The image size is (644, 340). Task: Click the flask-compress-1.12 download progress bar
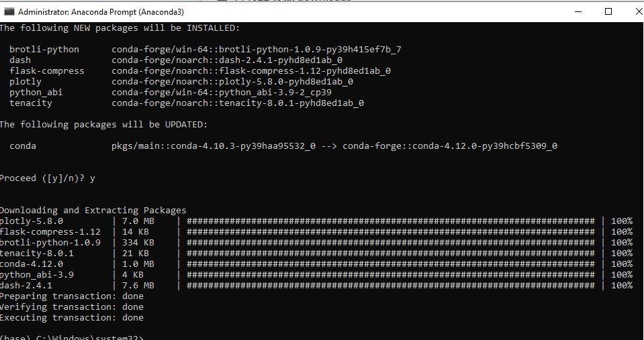[391, 232]
